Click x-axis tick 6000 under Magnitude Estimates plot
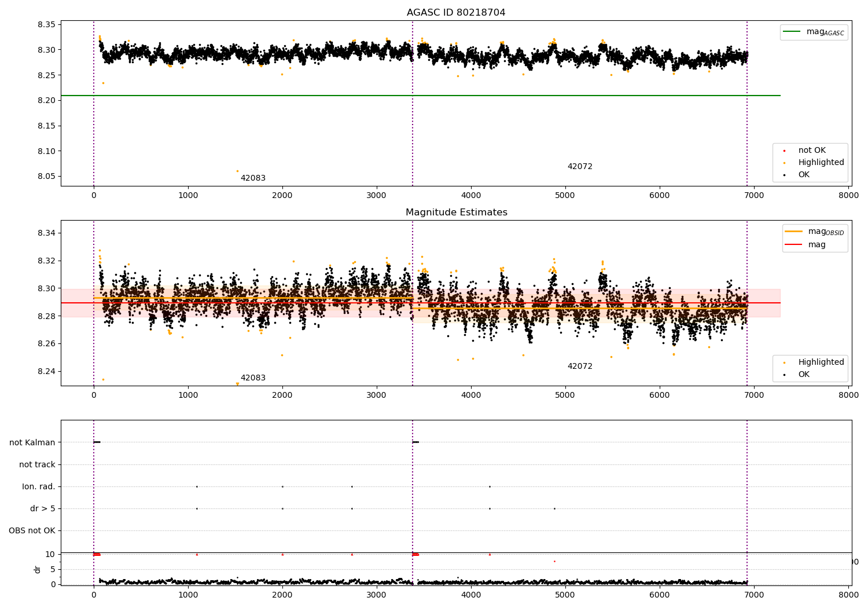This screenshot has width=868, height=608. tap(660, 395)
